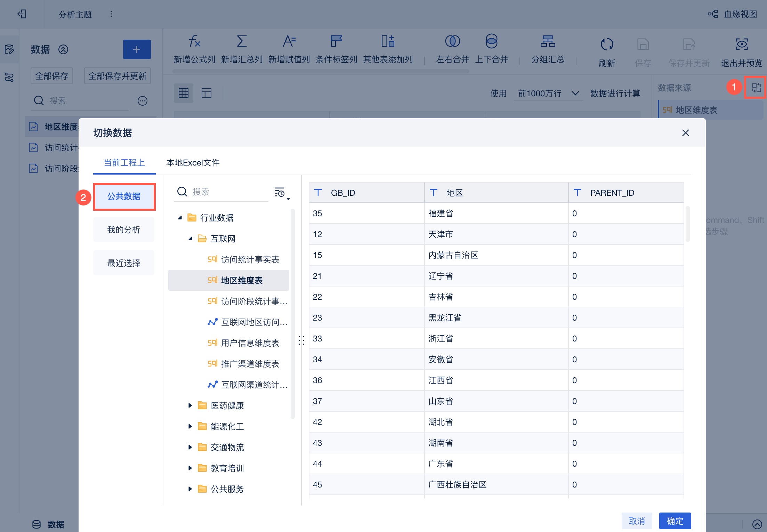Click the 刷新 refresh icon
The image size is (767, 532).
607,45
